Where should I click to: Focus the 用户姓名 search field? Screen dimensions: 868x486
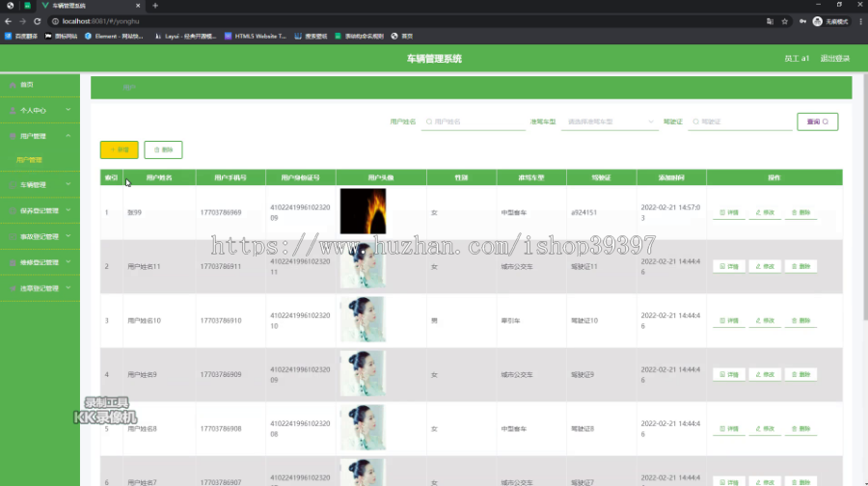474,121
